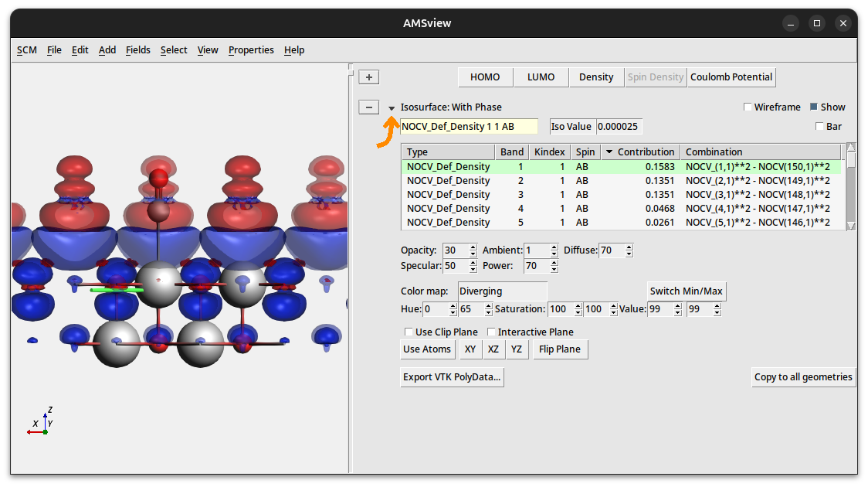
Task: Click the plus icon to add a field
Action: tap(369, 77)
